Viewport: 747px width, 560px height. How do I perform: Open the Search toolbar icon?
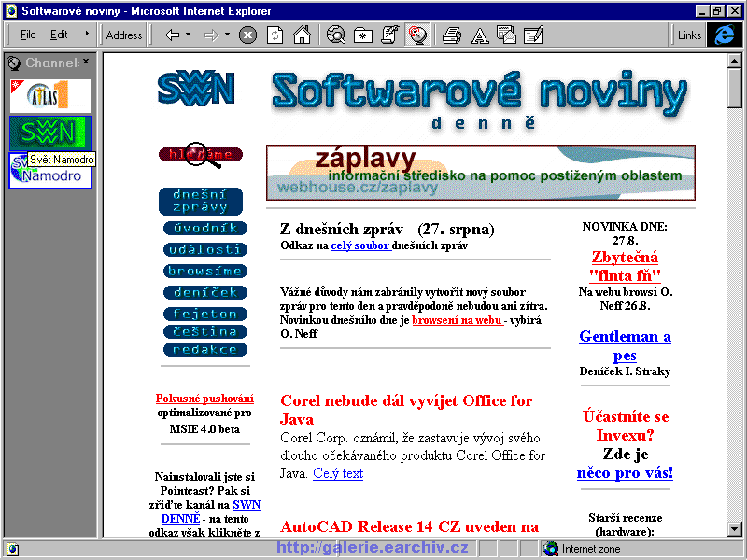click(336, 35)
